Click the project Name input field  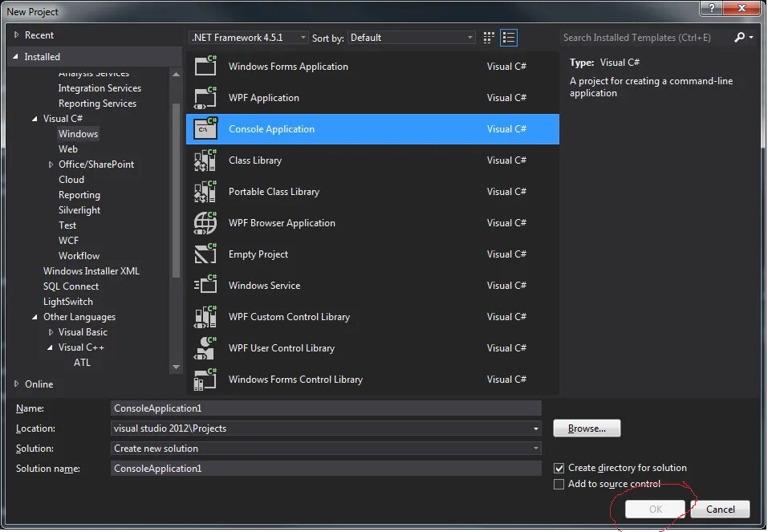(326, 408)
